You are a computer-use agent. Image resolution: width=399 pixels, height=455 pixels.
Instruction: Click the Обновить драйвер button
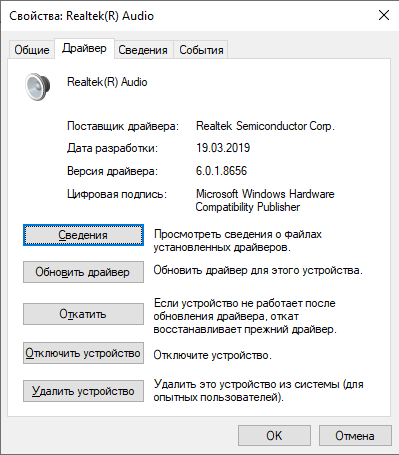tap(83, 272)
